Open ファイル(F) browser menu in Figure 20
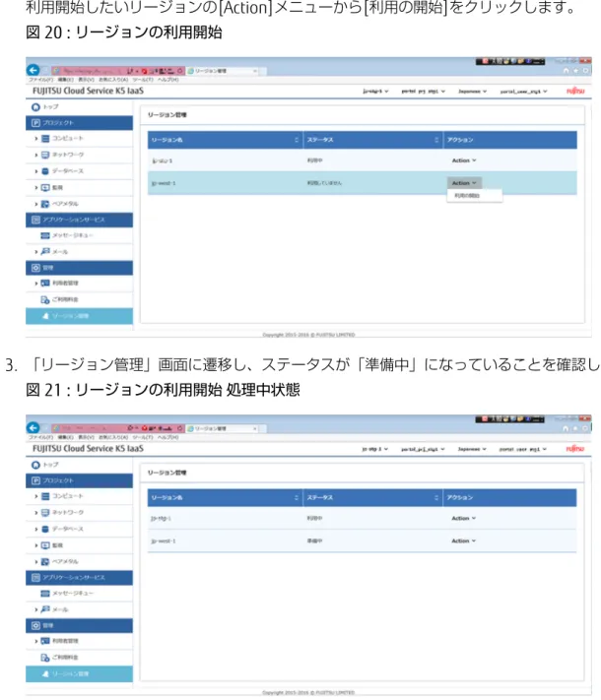601x700 pixels. click(x=39, y=80)
